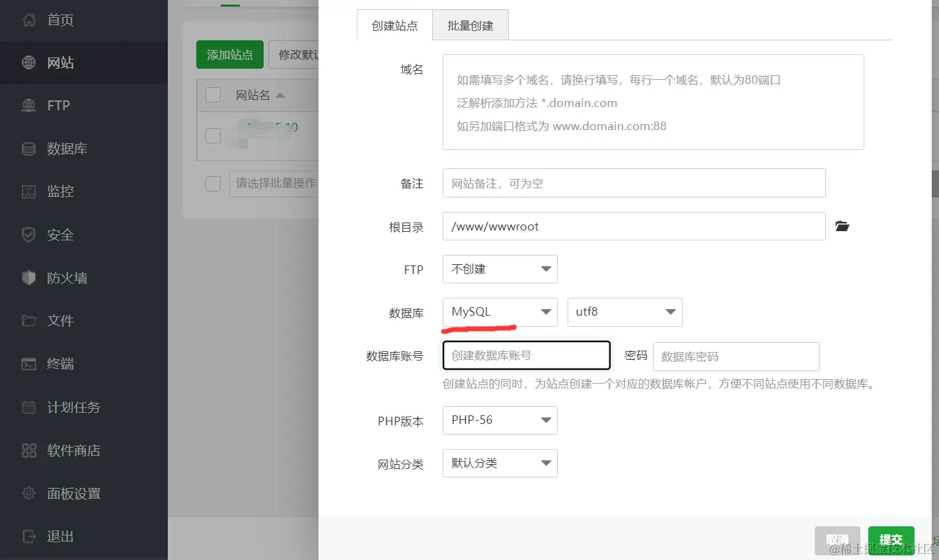
Task: Check the select-all checkbox in website list header
Action: [213, 94]
